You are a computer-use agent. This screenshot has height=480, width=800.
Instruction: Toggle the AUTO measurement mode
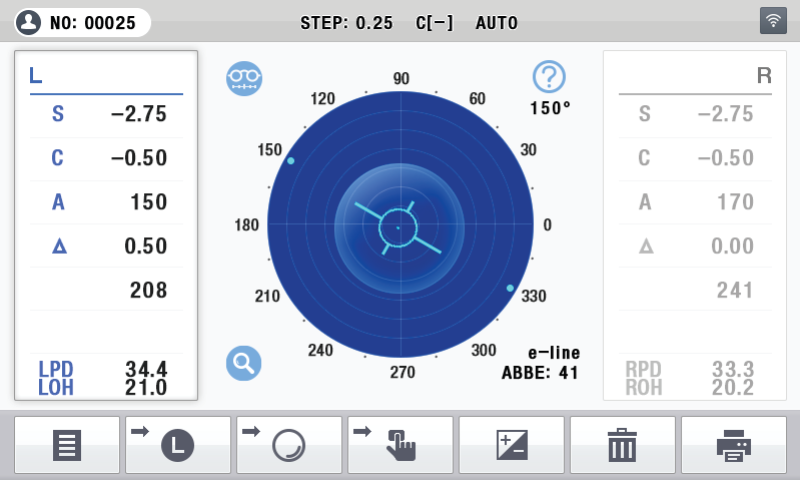pos(496,22)
